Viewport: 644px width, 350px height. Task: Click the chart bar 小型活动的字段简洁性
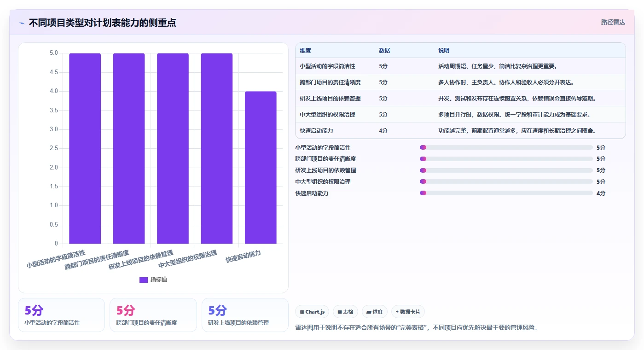(x=85, y=148)
